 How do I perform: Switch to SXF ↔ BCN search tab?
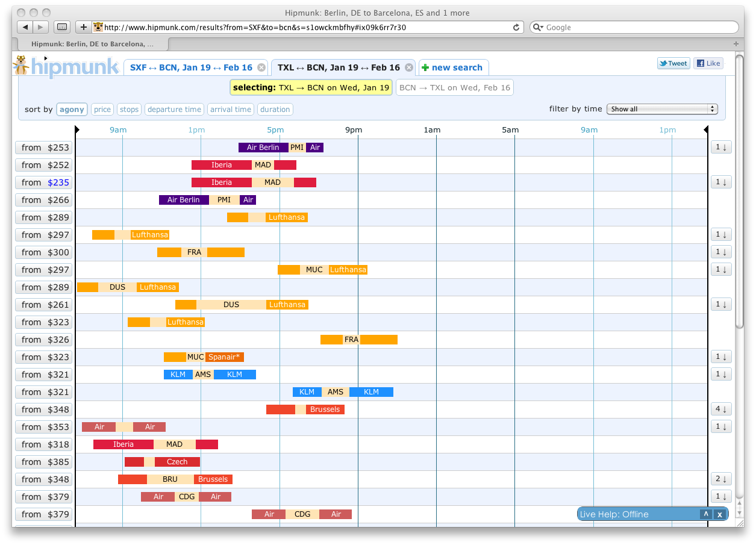(191, 67)
